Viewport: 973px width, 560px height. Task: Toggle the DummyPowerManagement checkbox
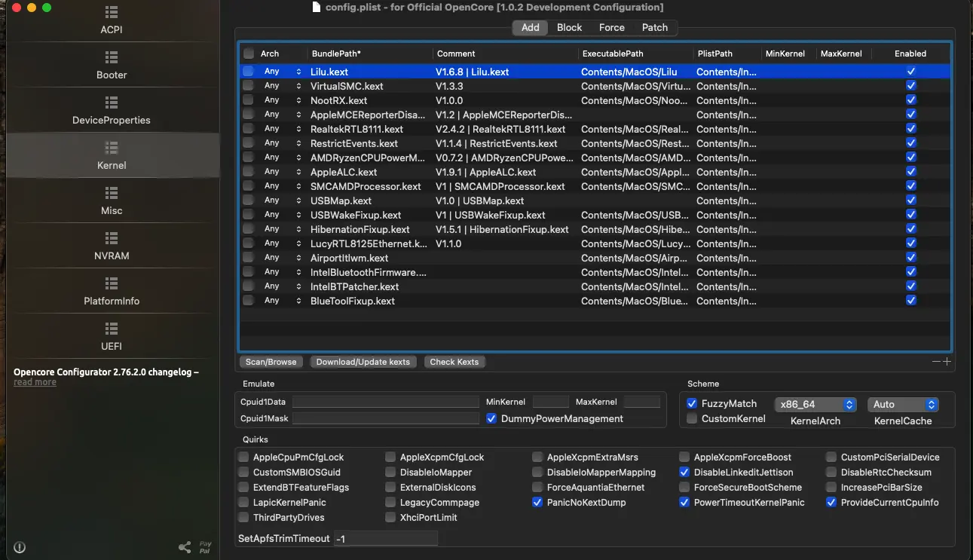coord(491,418)
